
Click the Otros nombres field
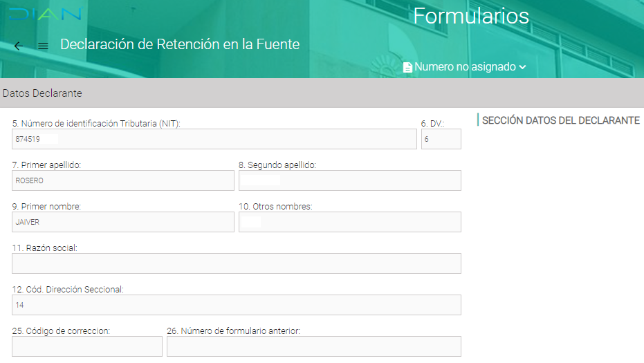(x=349, y=222)
